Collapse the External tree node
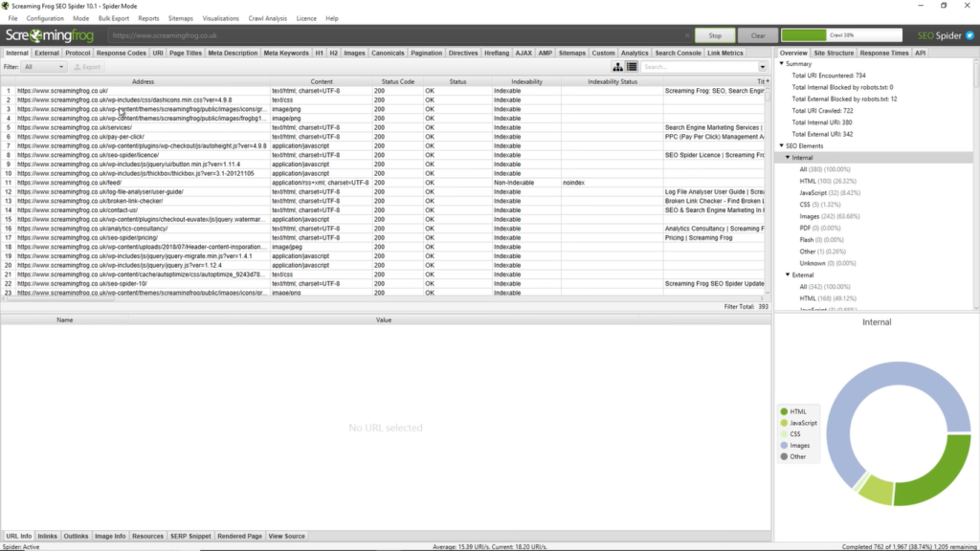 tap(788, 275)
